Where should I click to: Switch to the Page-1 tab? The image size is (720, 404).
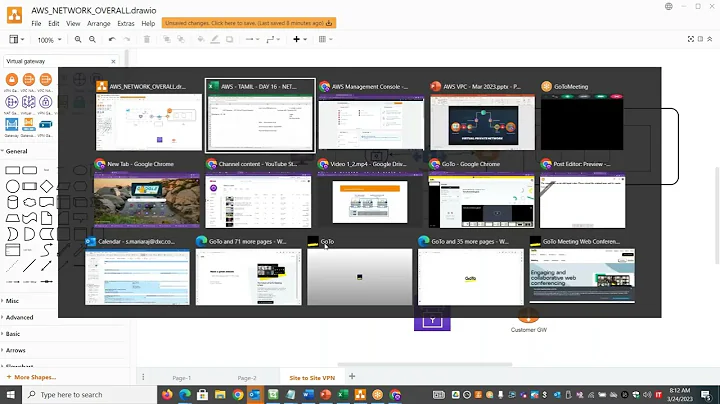[x=182, y=378]
